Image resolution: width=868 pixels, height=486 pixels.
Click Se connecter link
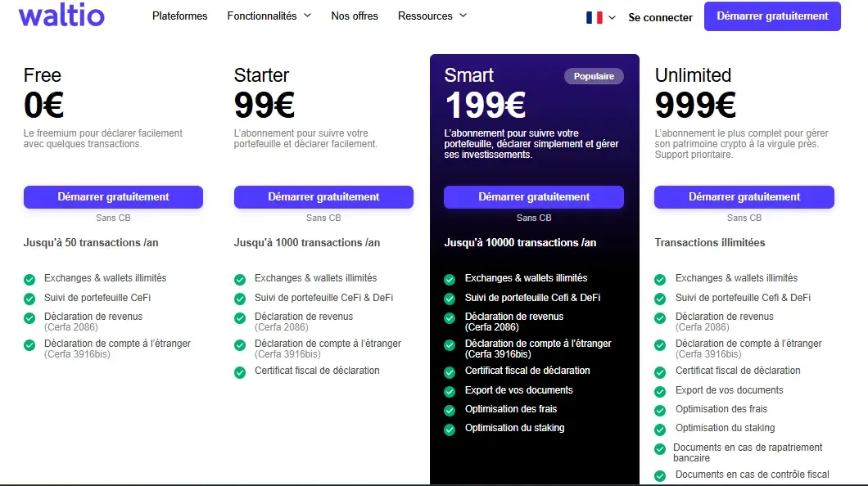660,17
